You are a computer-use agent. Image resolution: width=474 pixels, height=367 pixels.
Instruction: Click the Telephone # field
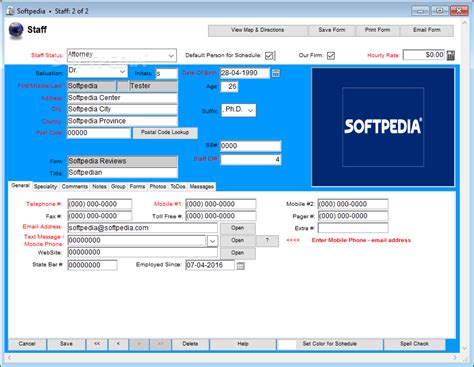pyautogui.click(x=100, y=204)
